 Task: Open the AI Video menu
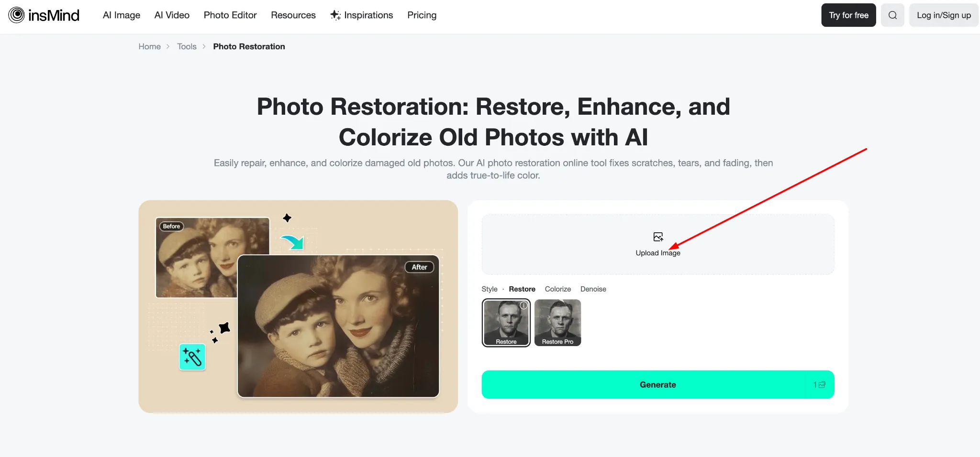coord(172,15)
